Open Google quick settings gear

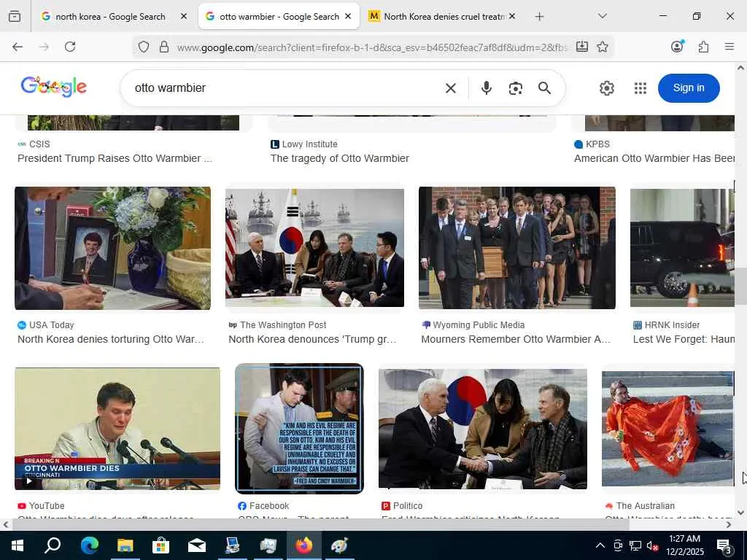pyautogui.click(x=606, y=88)
